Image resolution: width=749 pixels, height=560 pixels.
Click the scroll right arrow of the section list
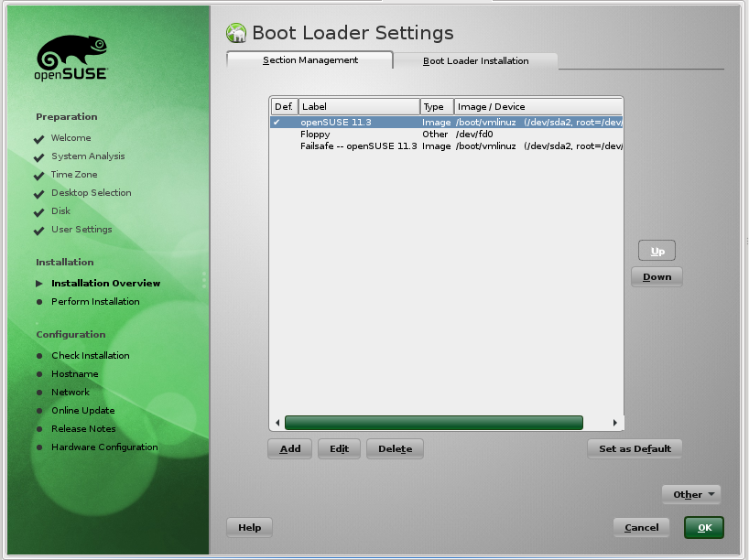(614, 423)
